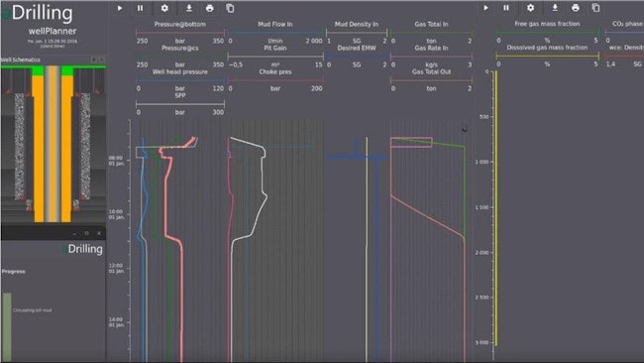Pause the left time-chart simulation
Image resolution: width=644 pixels, height=363 pixels.
(x=141, y=8)
